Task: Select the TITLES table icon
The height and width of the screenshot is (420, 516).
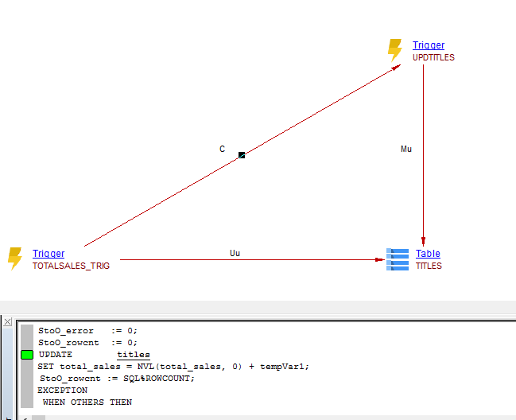Action: (x=398, y=259)
